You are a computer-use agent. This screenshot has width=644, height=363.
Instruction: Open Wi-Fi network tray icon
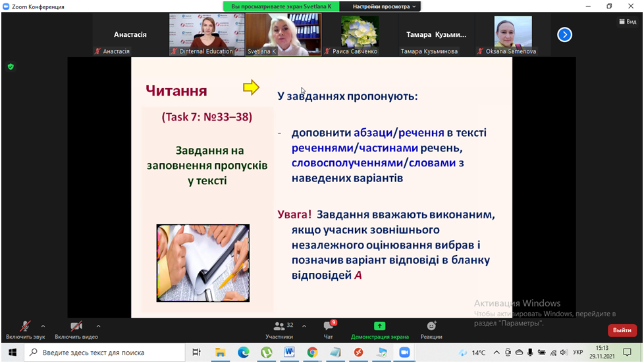click(553, 352)
